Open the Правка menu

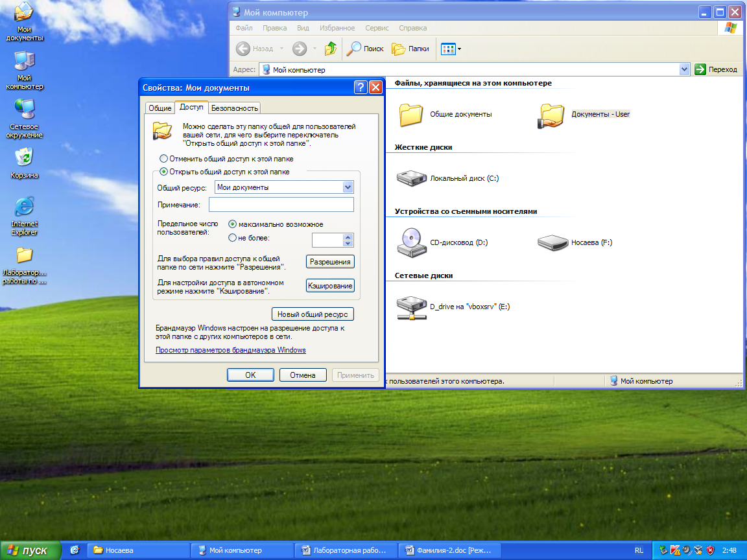click(x=274, y=28)
